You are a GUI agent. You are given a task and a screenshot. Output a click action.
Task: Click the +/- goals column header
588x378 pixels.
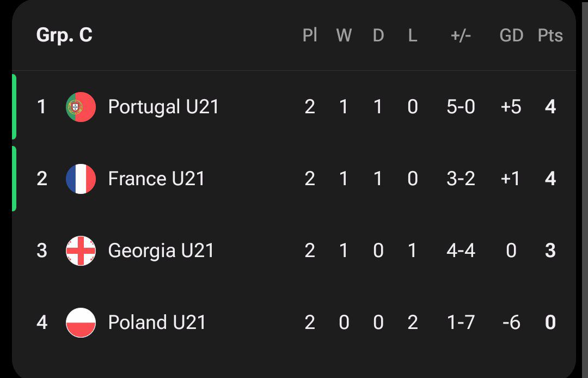(x=461, y=35)
